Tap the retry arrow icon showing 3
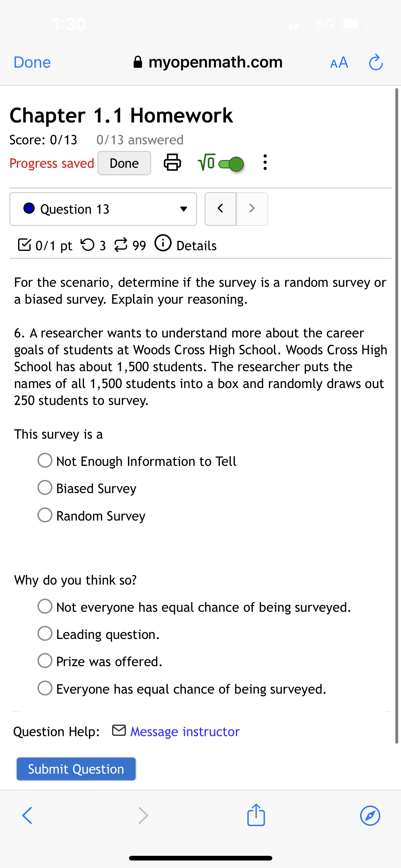Image resolution: width=401 pixels, height=868 pixels. tap(89, 245)
